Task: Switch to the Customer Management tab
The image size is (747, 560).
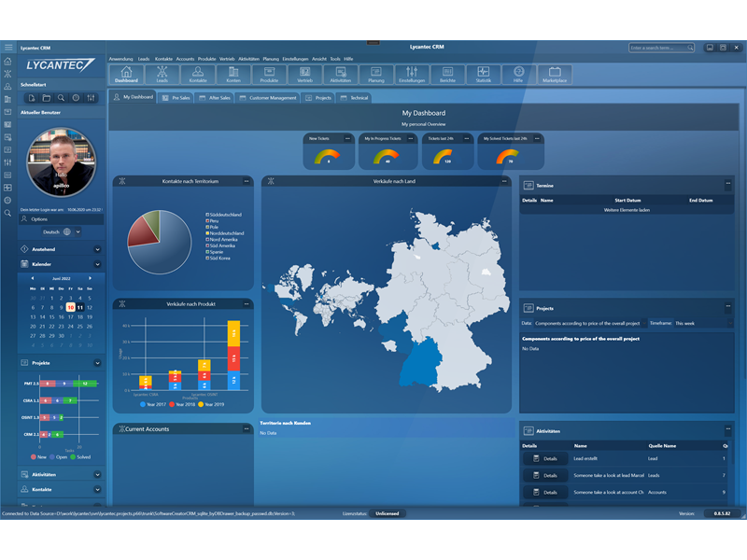Action: tap(268, 98)
